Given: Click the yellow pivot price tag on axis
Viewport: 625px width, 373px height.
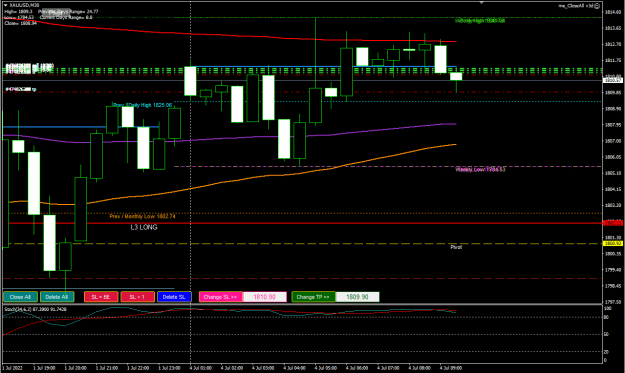Looking at the screenshot, I should (x=613, y=243).
